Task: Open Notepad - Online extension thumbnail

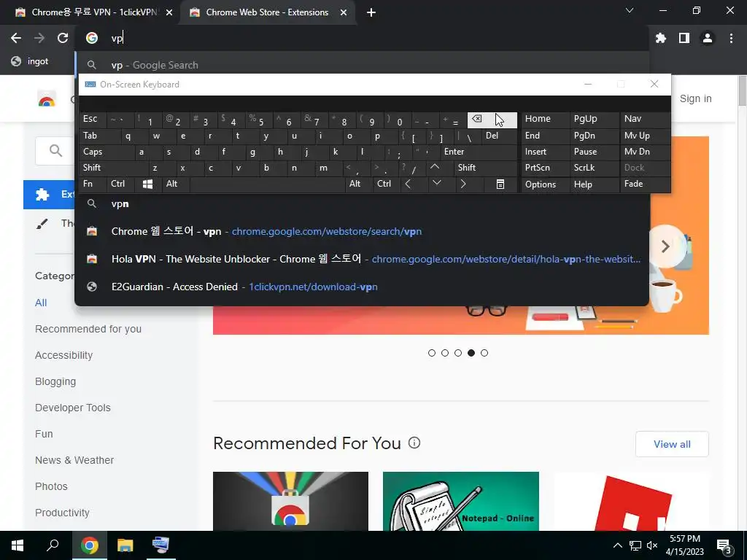Action: pyautogui.click(x=461, y=501)
